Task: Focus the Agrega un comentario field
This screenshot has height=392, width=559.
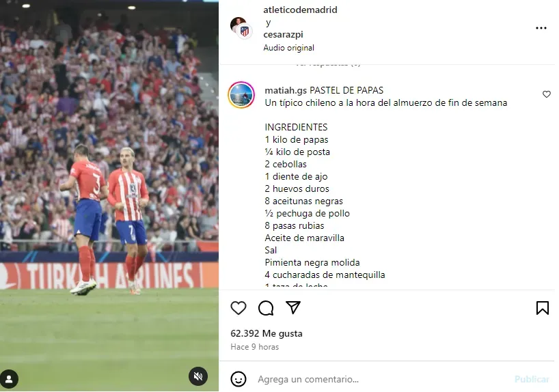Action: tap(381, 379)
